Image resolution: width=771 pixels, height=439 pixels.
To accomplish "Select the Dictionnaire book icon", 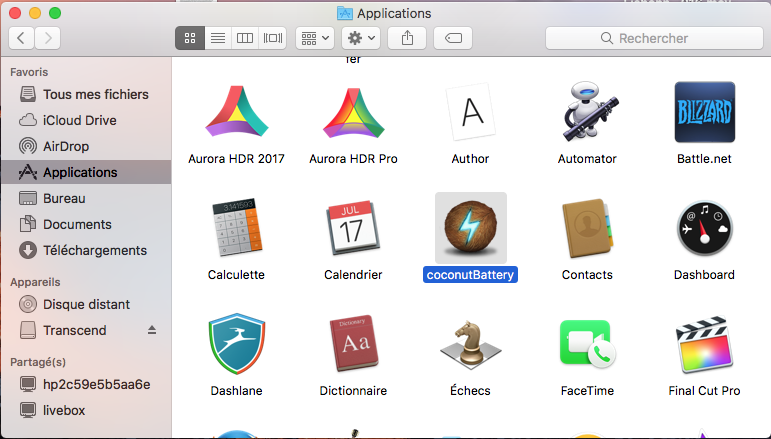I will 354,344.
